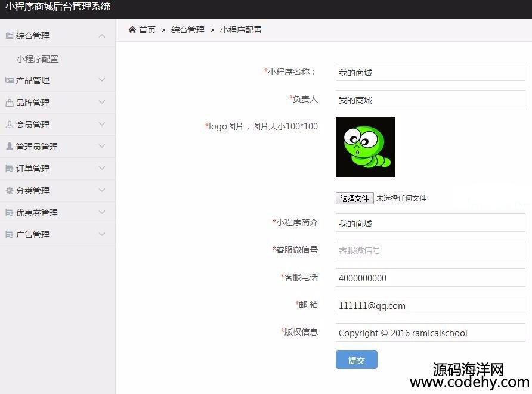Expand the 分类管理 chevron
Viewport: 532px width, 394px height.
point(102,190)
